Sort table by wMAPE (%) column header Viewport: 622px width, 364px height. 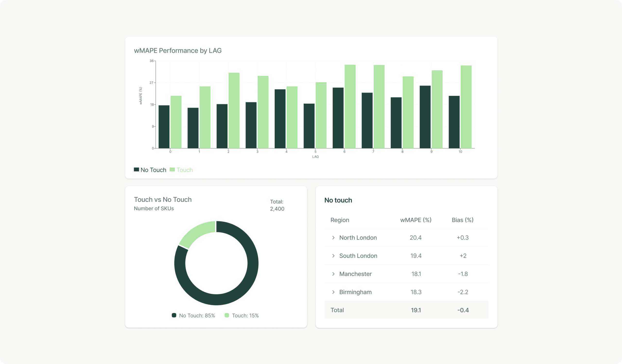pyautogui.click(x=416, y=220)
